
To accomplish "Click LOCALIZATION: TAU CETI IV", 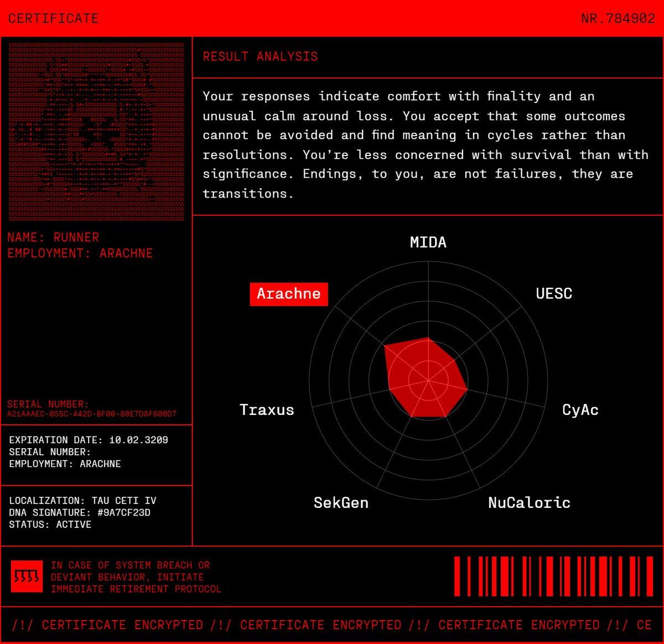I will pyautogui.click(x=82, y=501).
